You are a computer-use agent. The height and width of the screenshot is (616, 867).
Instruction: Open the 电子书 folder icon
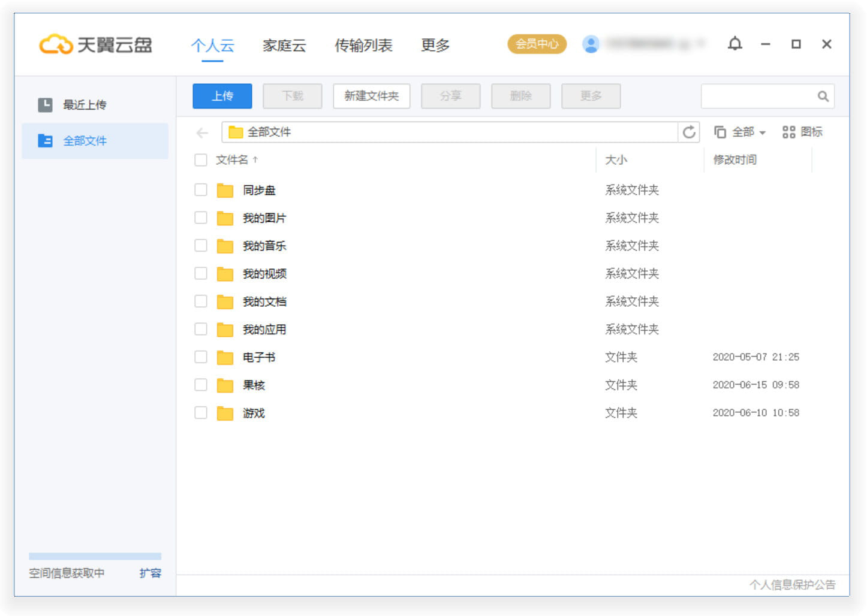(x=225, y=358)
